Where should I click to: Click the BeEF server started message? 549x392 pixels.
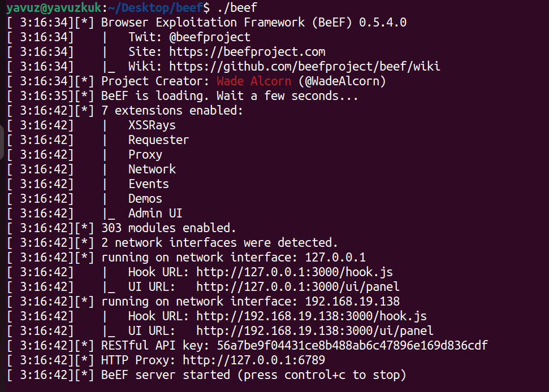(x=254, y=375)
